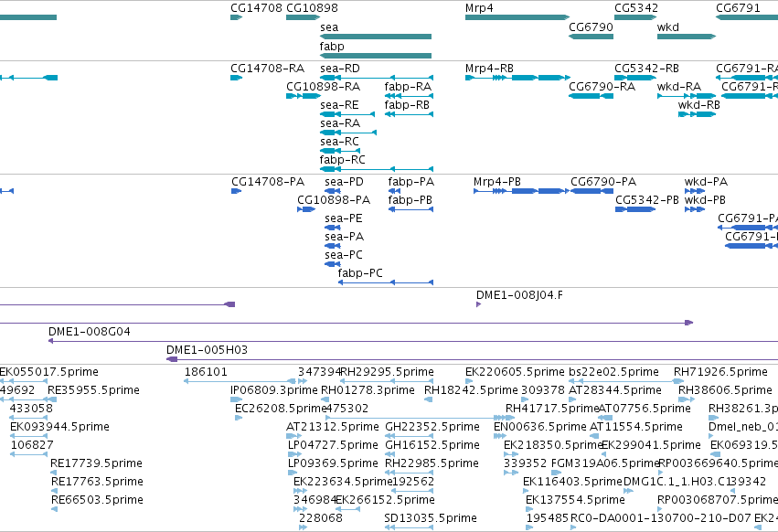Select the LP04727.5prime EST label
778x532 pixels.
(333, 445)
